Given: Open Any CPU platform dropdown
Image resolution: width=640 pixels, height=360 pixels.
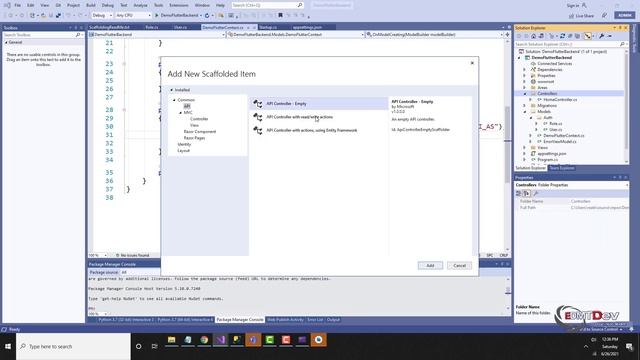Looking at the screenshot, I should click(133, 15).
